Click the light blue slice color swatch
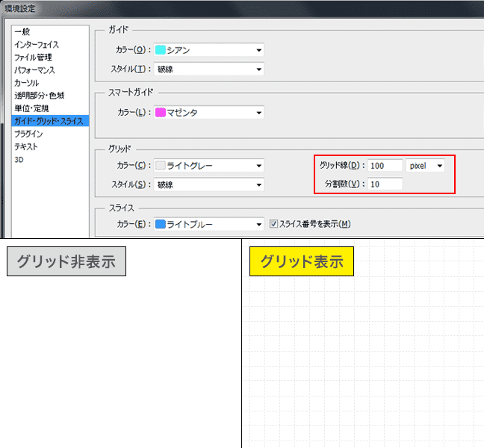The width and height of the screenshot is (484, 448). point(160,224)
